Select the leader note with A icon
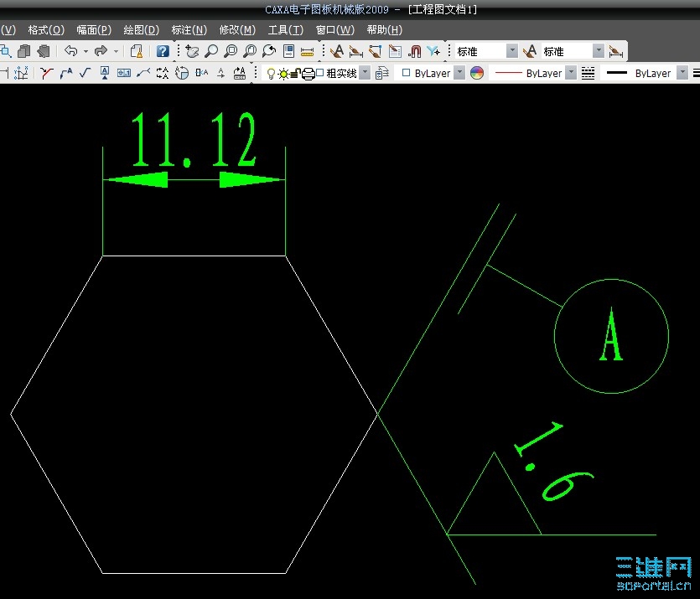Screen dimensions: 700x599 66,73
